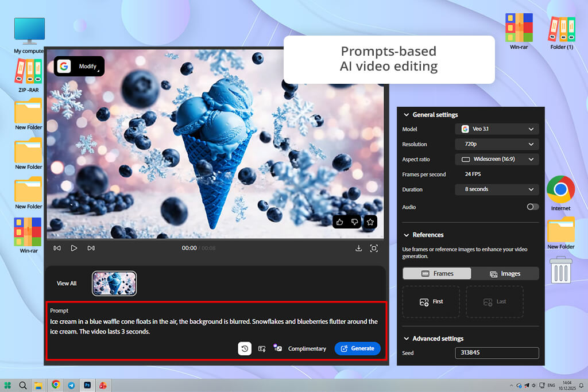588x392 pixels.
Task: Click the ENG language indicator
Action: click(551, 385)
